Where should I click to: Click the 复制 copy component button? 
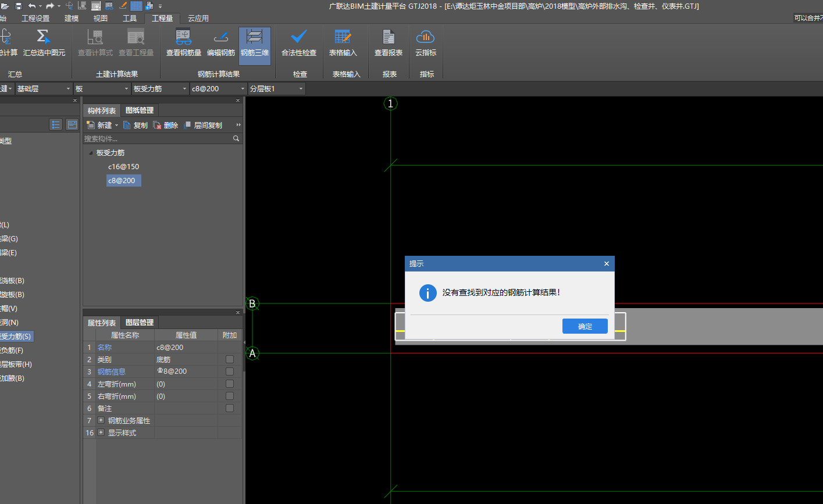135,125
